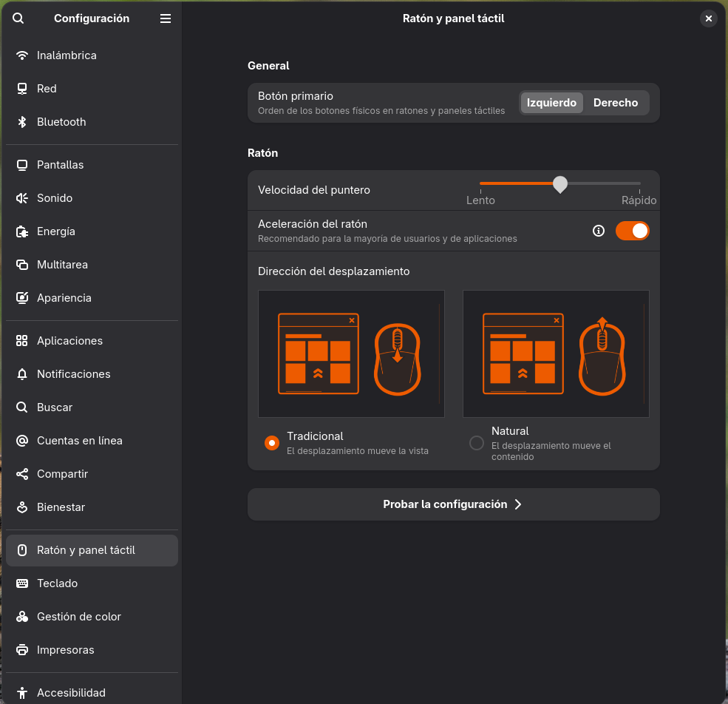This screenshot has height=704, width=728.
Task: Select the Inalámbrica Wi-Fi icon
Action: tap(22, 55)
